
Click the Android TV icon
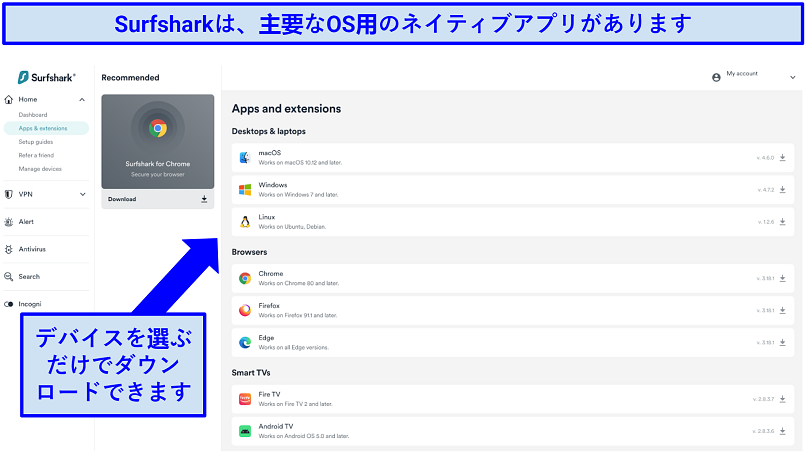click(245, 431)
